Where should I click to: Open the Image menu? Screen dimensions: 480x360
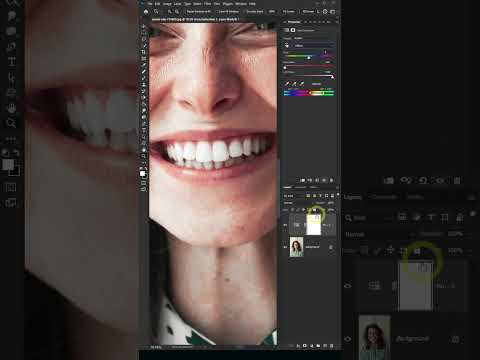click(x=167, y=4)
